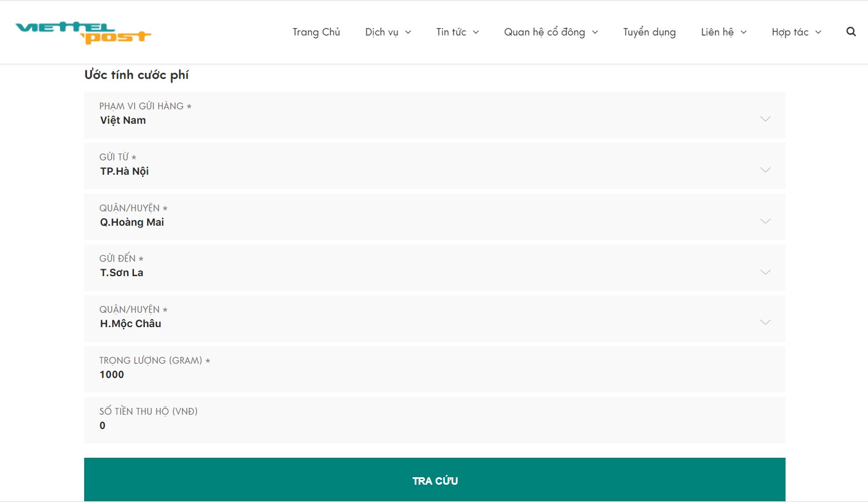Expand the Gửi đến dropdown arrow

(765, 272)
